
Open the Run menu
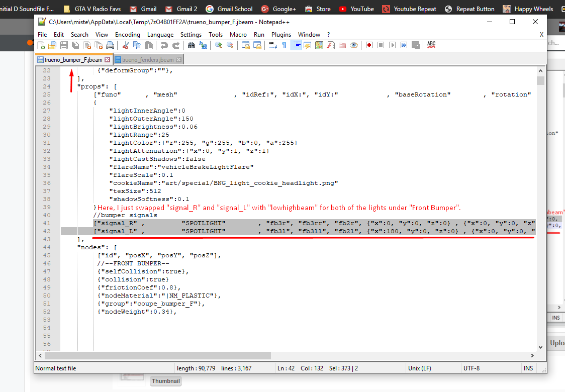(259, 35)
